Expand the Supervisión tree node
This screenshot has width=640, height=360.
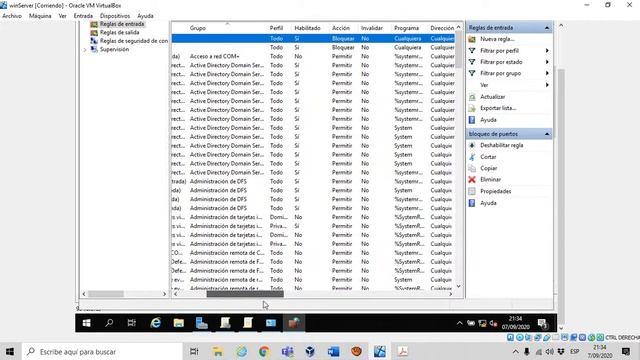tap(85, 50)
